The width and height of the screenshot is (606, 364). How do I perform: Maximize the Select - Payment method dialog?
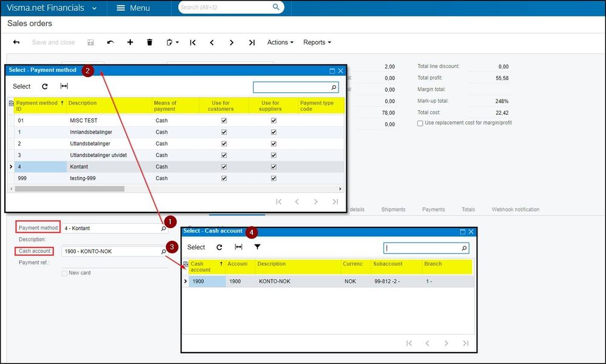coord(332,71)
